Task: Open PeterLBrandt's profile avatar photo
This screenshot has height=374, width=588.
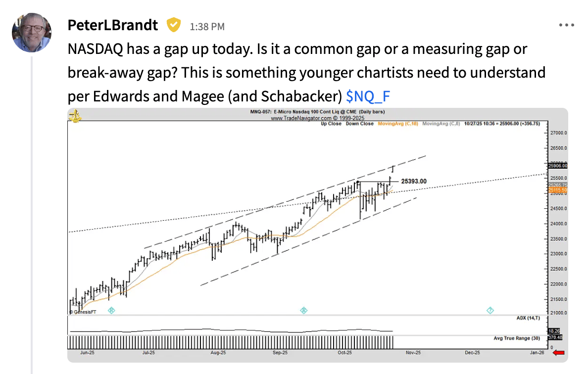Action: tap(32, 33)
